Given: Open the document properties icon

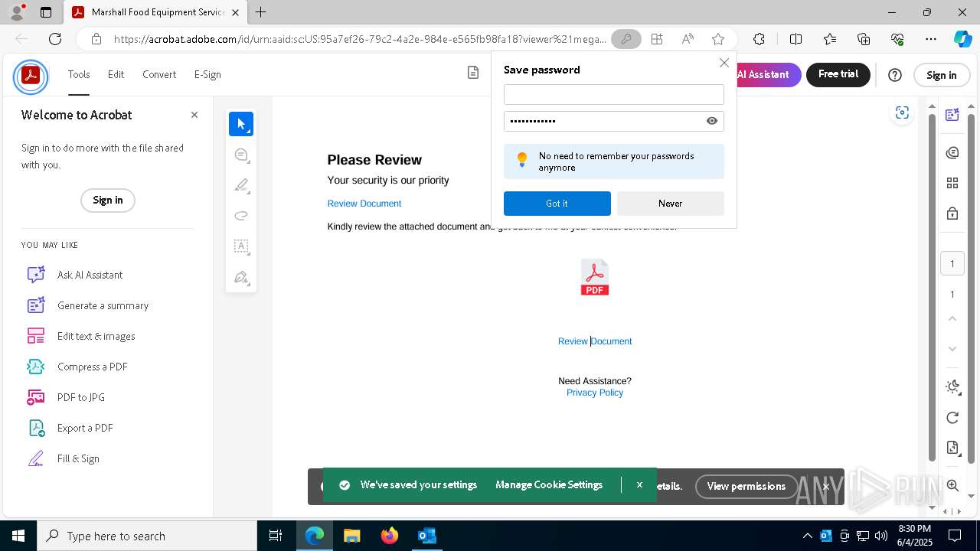Looking at the screenshot, I should [952, 448].
